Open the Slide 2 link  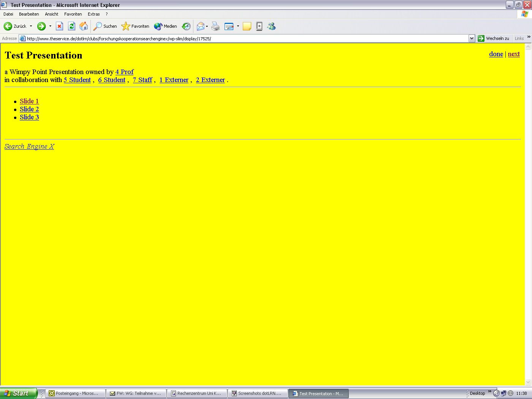(29, 109)
